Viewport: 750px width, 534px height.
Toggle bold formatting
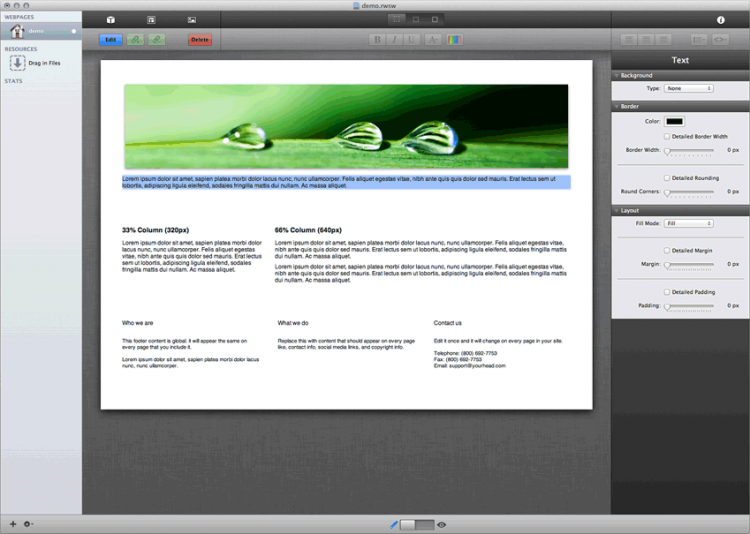point(377,40)
